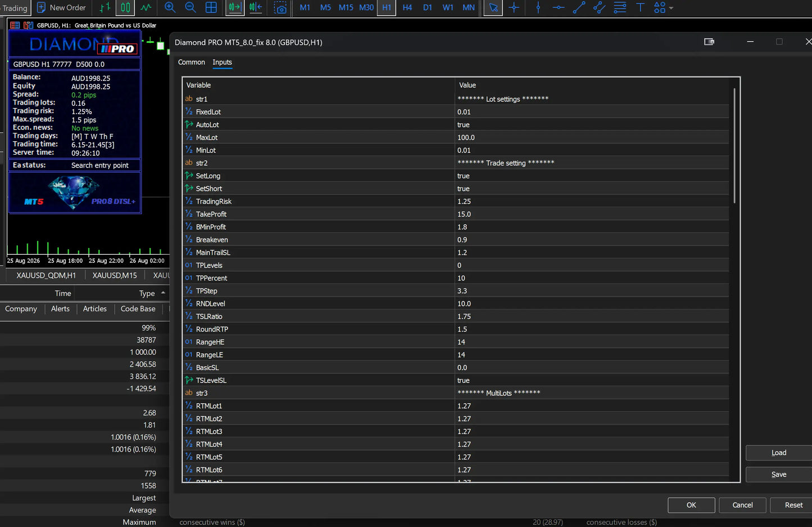This screenshot has width=812, height=527.
Task: Toggle the AutoLot value true
Action: 592,125
